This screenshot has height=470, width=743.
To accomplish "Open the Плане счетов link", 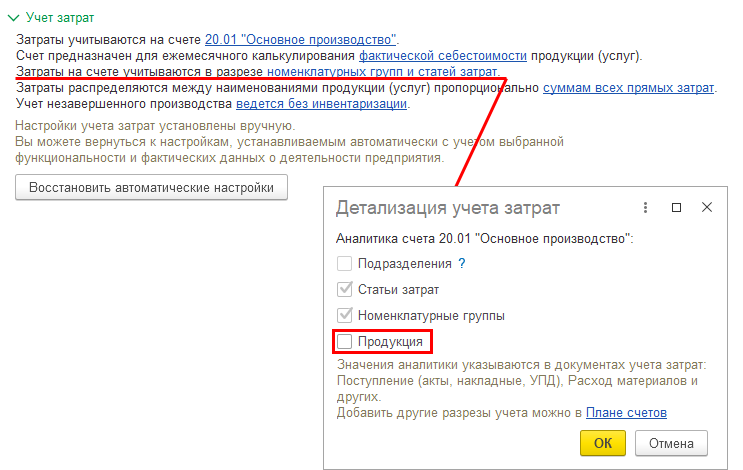I will (626, 413).
